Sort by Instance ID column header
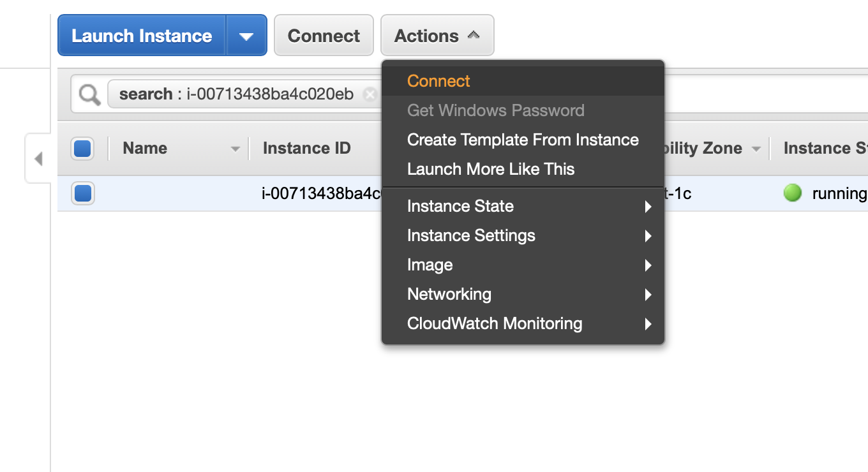Screen dimensions: 868x472 click(x=307, y=148)
